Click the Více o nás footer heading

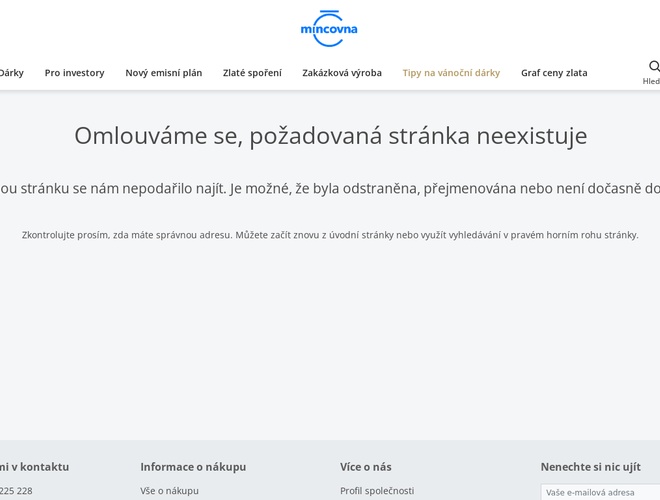tap(366, 467)
